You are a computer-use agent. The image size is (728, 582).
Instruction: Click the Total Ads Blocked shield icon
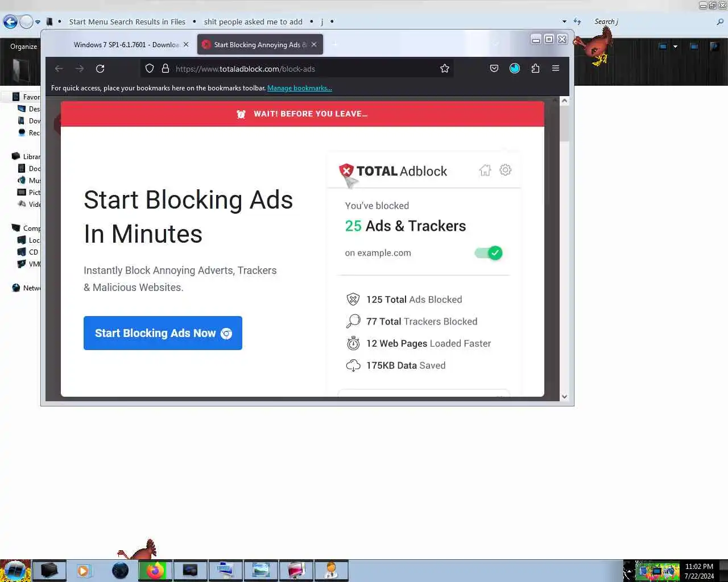353,300
